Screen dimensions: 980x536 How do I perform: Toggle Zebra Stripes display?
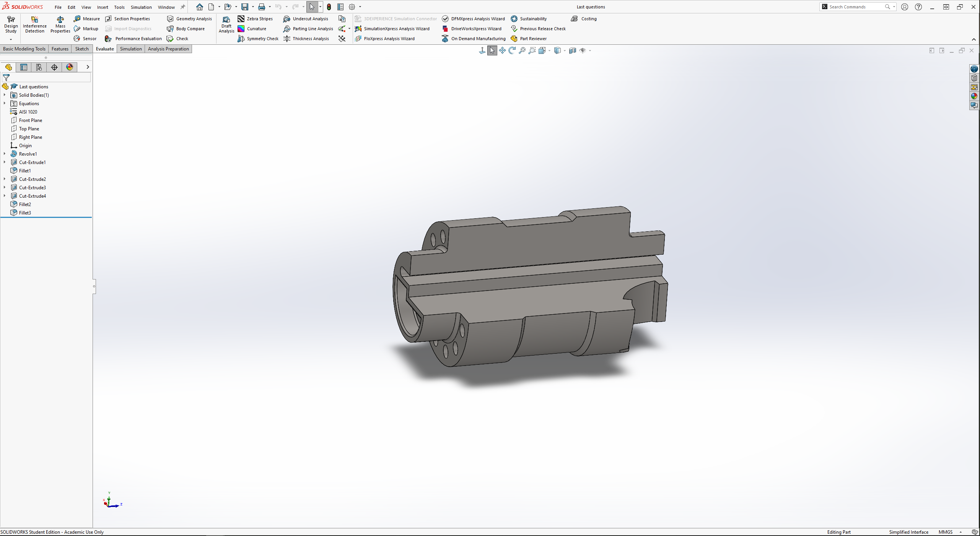point(255,19)
